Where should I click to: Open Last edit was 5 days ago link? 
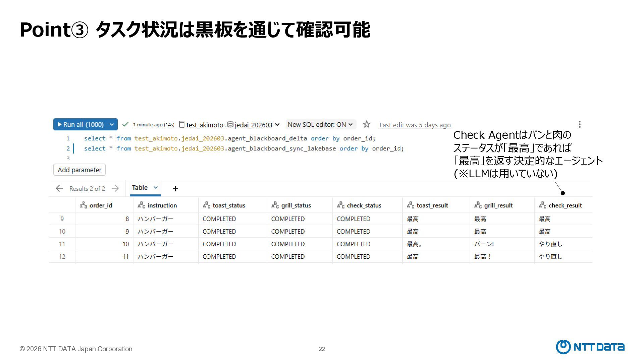pyautogui.click(x=415, y=125)
